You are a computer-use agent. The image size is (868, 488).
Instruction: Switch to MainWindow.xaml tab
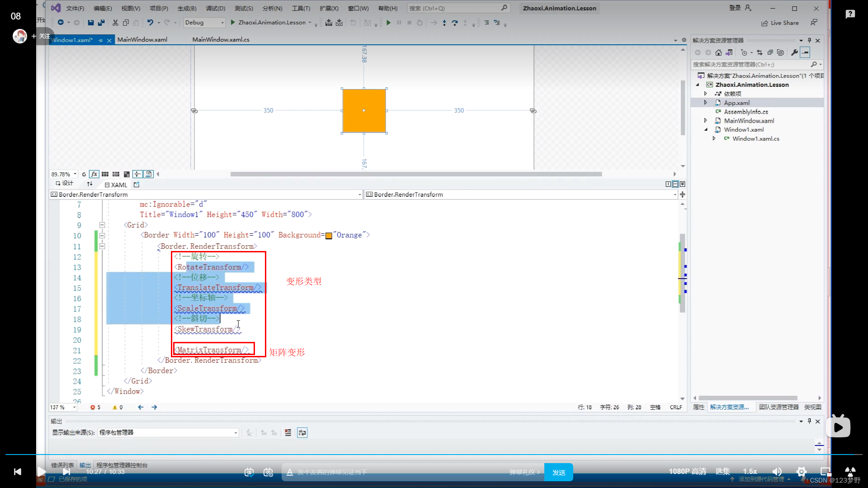[142, 40]
